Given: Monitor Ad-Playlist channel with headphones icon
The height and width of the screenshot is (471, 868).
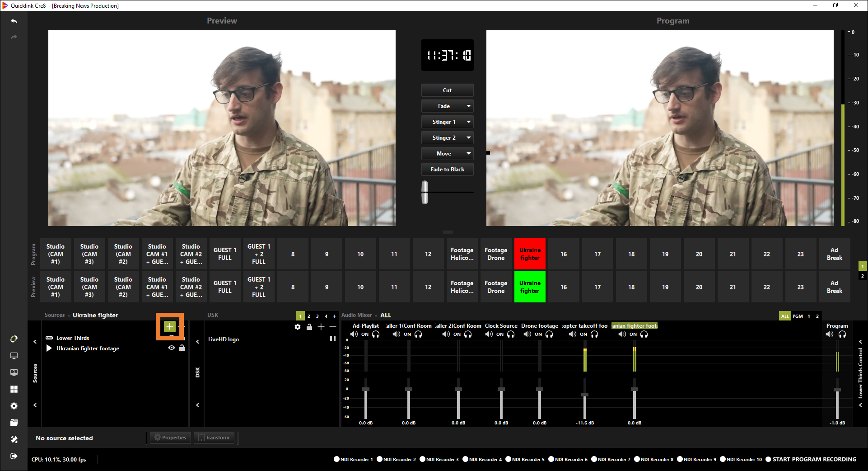Looking at the screenshot, I should click(x=376, y=334).
